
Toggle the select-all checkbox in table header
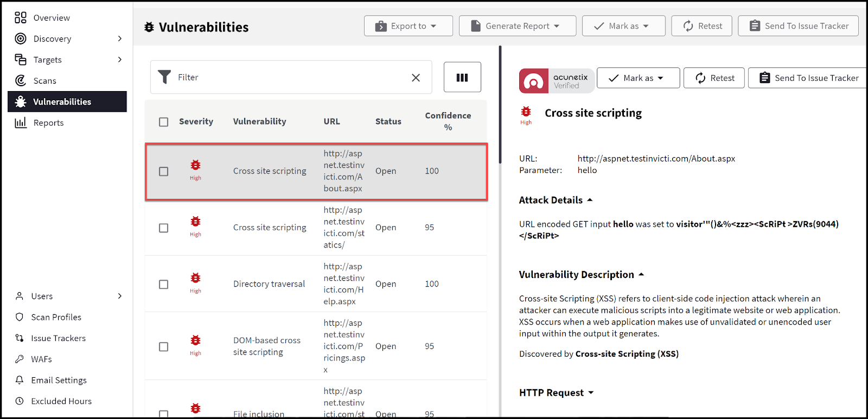pos(164,122)
